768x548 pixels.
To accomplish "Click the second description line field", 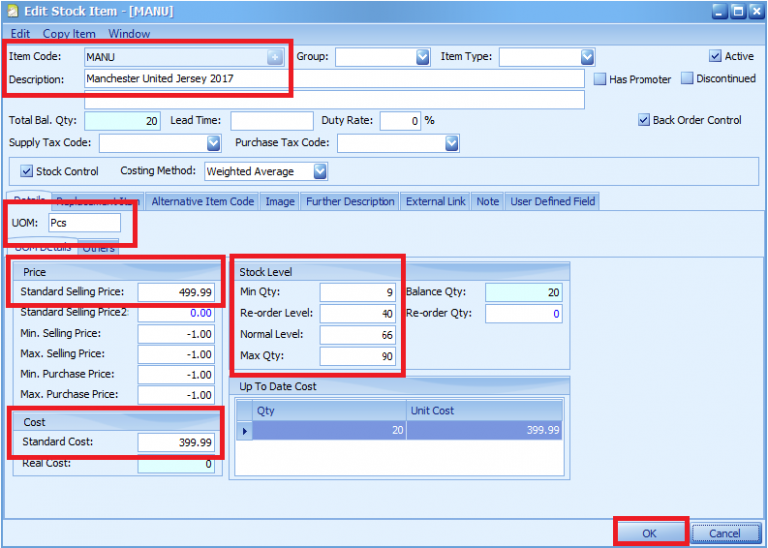I will 335,99.
